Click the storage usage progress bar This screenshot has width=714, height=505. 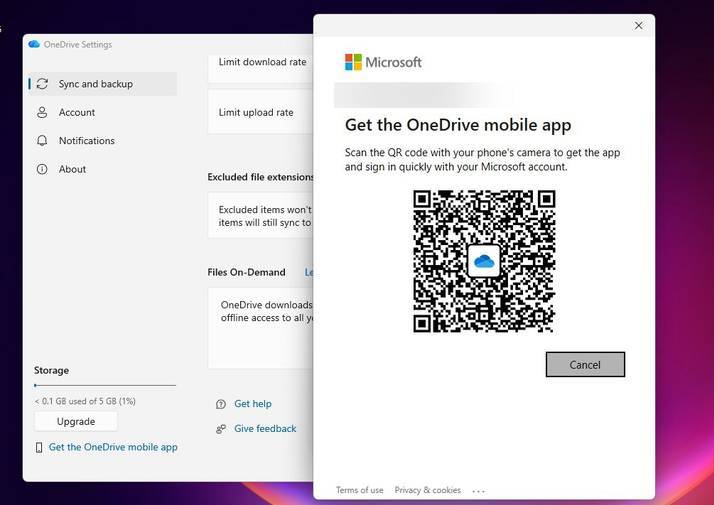coord(105,386)
